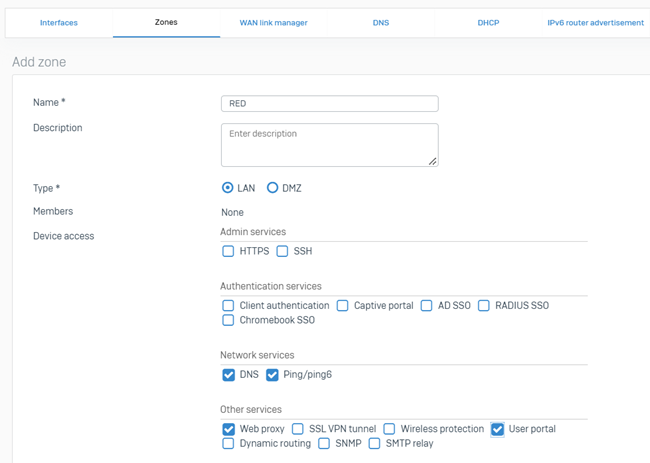650x463 pixels.
Task: Open IPv6 router advertisement tab
Action: coord(595,22)
